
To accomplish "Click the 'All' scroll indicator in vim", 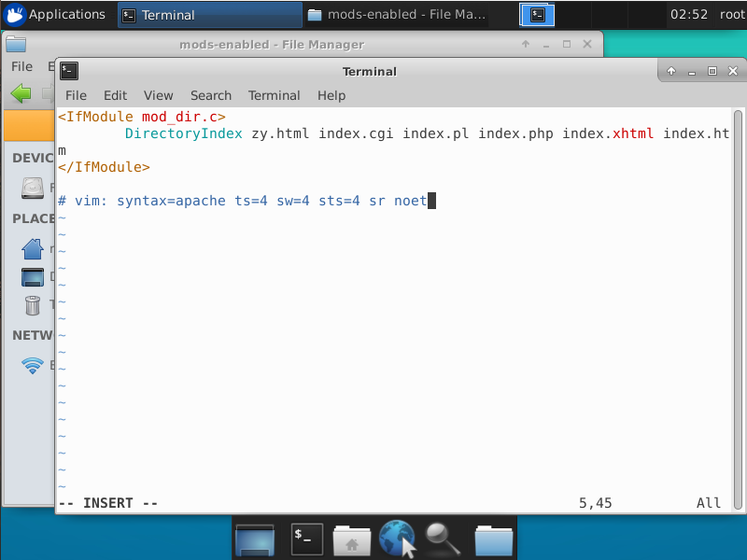I will coord(709,503).
